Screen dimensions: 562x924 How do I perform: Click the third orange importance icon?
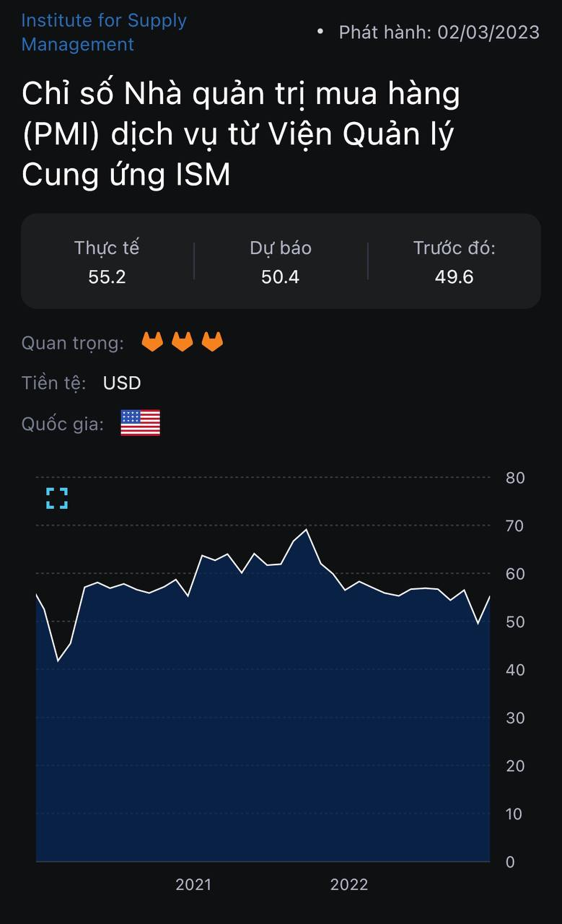tap(212, 342)
